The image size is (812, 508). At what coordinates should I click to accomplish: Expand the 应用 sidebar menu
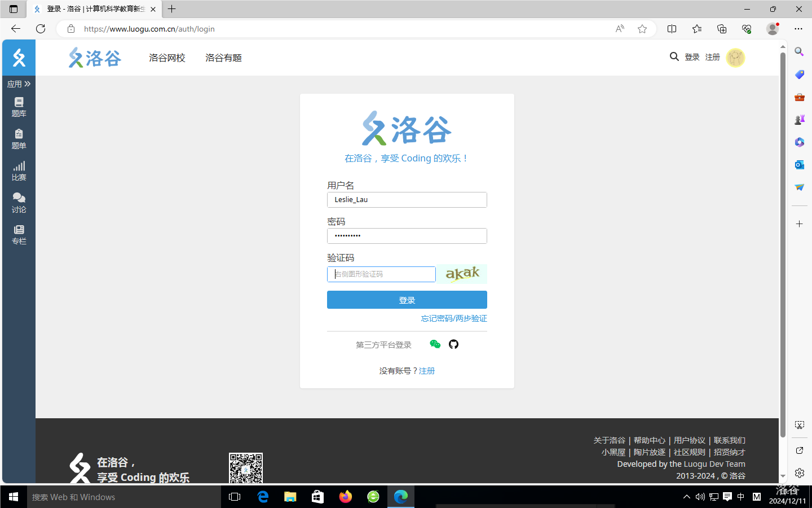[19, 84]
